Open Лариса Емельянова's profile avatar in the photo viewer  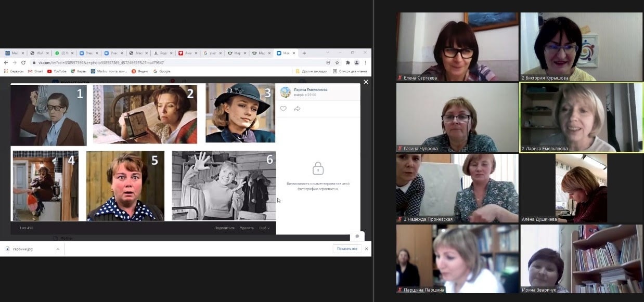click(x=285, y=92)
